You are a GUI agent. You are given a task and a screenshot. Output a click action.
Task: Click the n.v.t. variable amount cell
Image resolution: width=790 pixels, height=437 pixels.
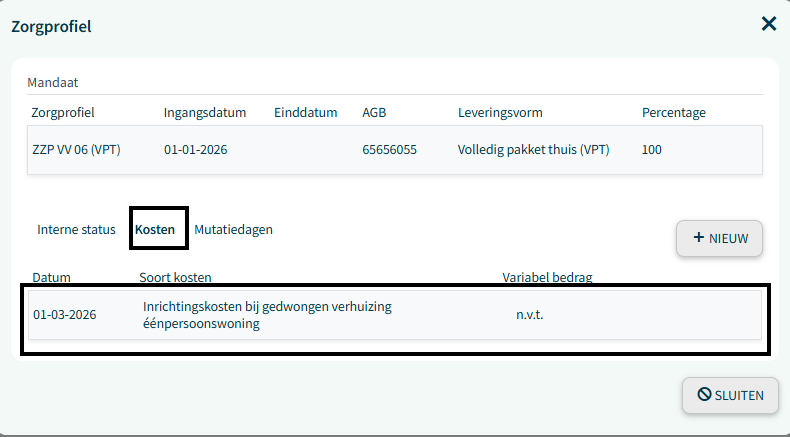pos(531,315)
